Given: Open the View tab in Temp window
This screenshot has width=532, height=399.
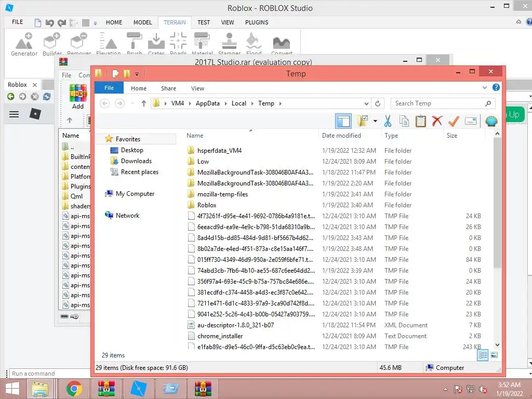Looking at the screenshot, I should click(197, 88).
